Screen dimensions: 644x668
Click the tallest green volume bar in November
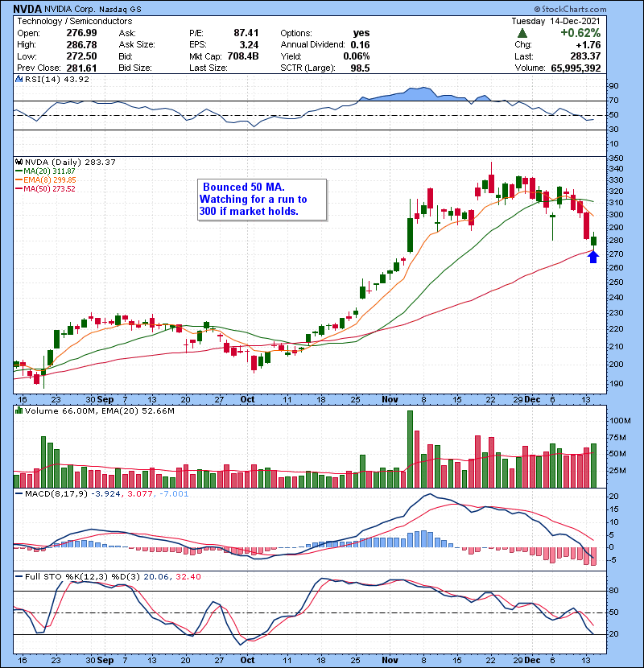click(x=410, y=449)
